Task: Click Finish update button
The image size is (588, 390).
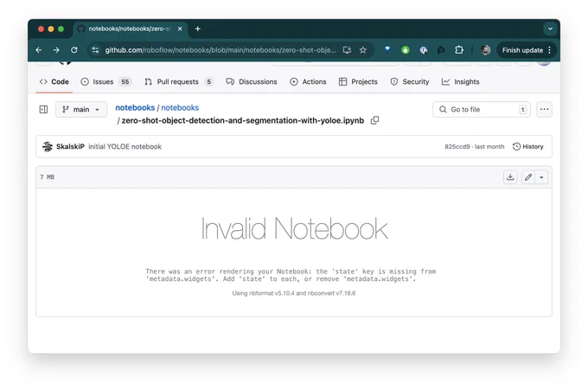Action: (522, 50)
